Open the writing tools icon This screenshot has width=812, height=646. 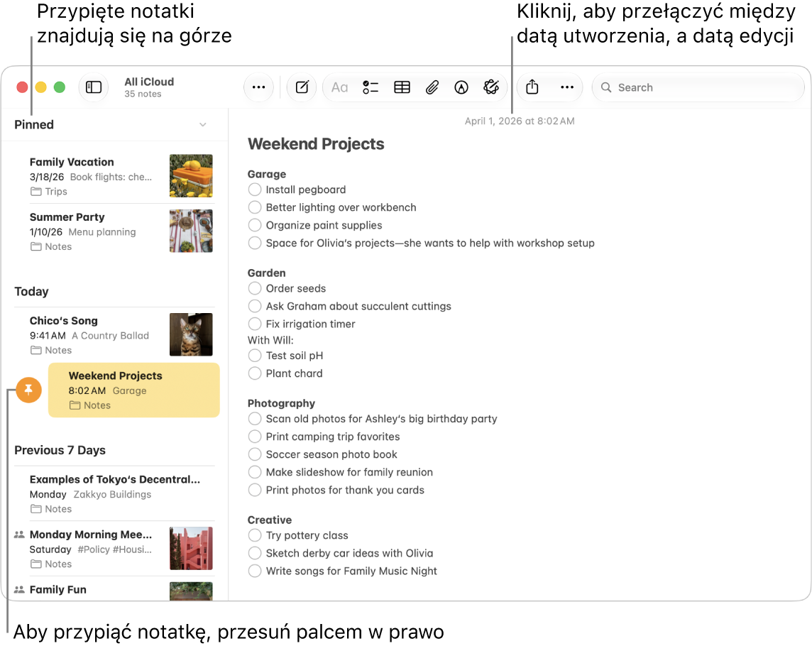(x=491, y=87)
